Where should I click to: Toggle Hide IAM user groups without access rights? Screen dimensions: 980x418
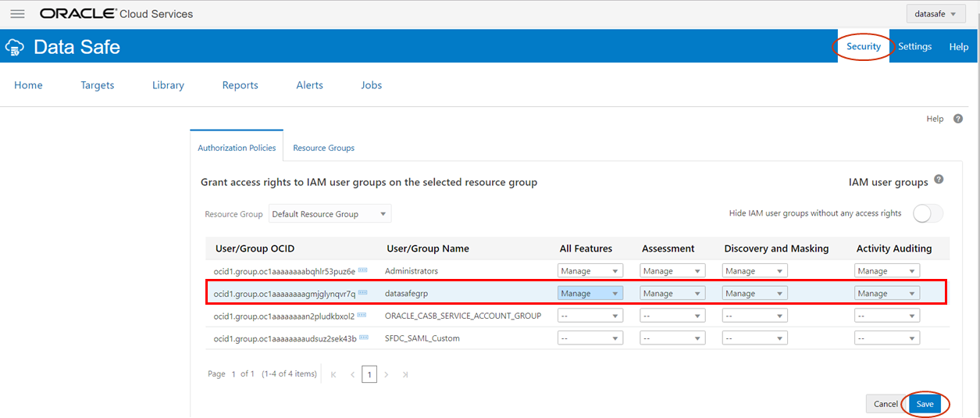pyautogui.click(x=928, y=213)
